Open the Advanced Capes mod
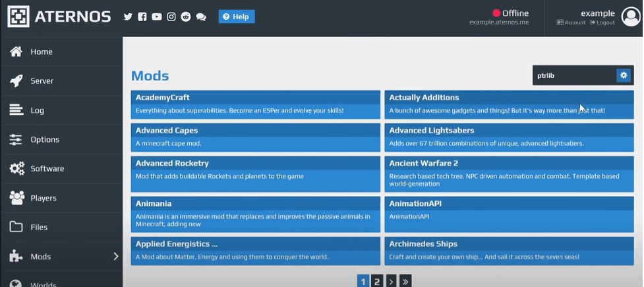Viewport: 644px width, 287px height. point(256,138)
